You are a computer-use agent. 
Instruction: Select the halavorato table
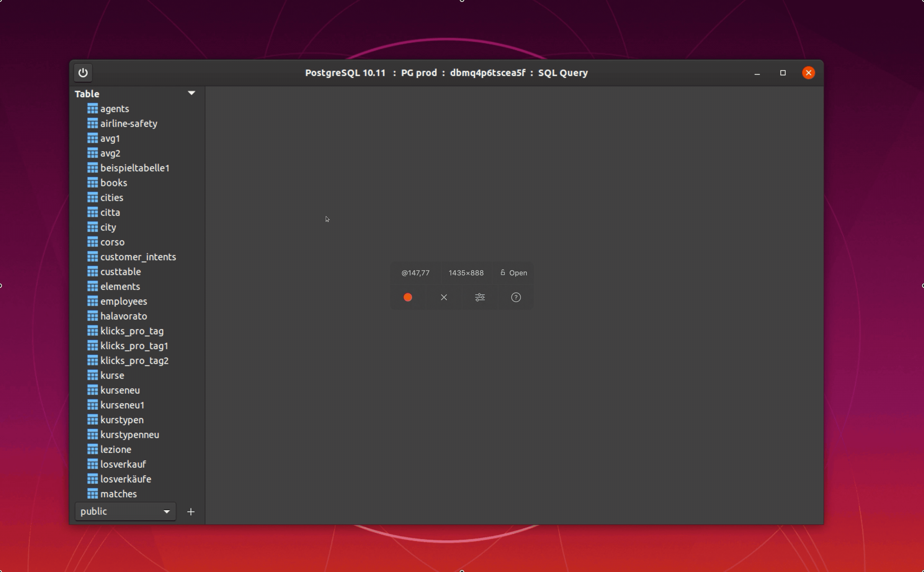(124, 316)
